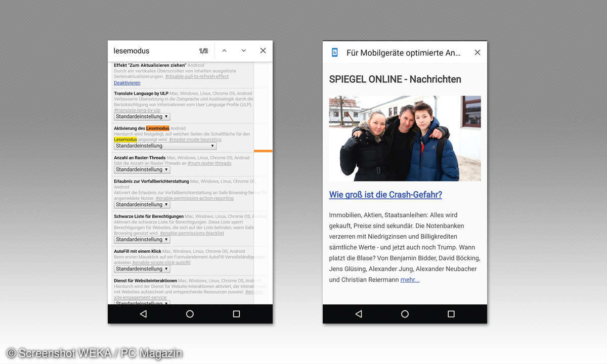This screenshot has width=607, height=364.
Task: Open recent apps on the flags screen
Action: point(236,314)
